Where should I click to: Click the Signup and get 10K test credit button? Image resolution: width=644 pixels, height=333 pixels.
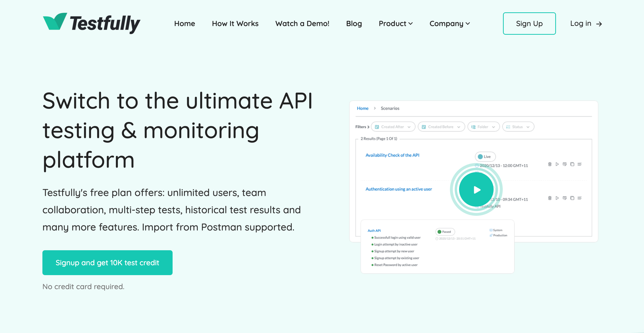click(107, 262)
